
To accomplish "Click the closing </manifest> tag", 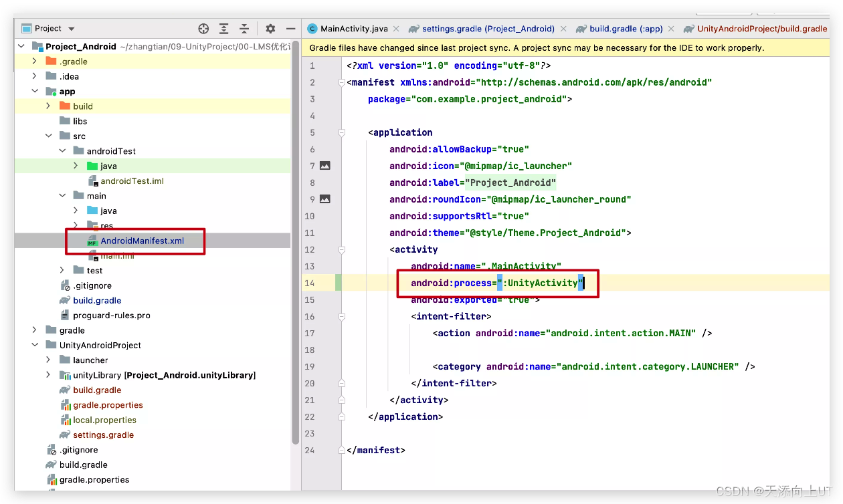I will click(376, 450).
